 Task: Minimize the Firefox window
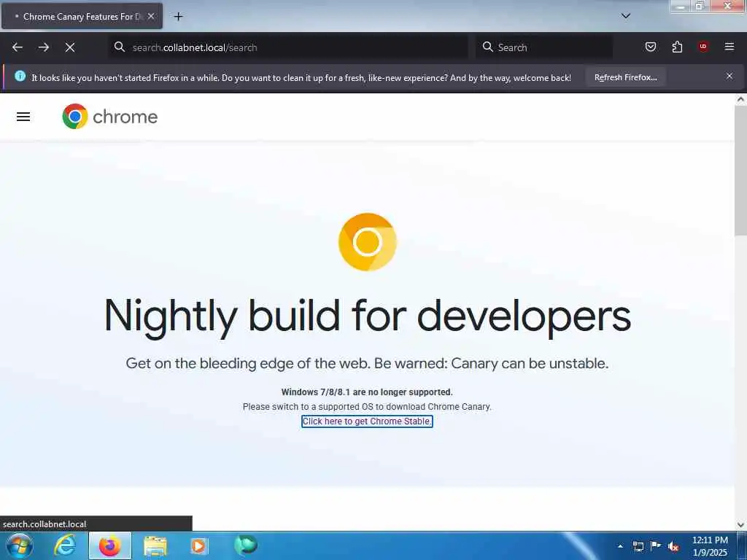tap(681, 6)
